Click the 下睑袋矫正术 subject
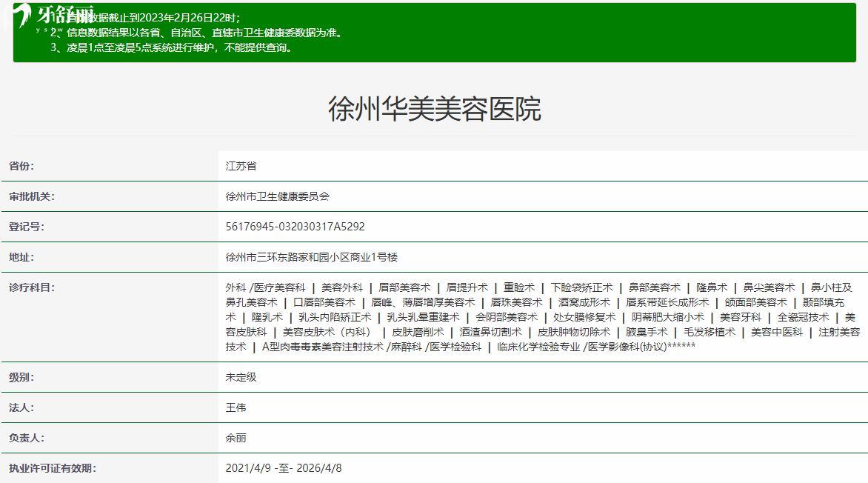 pyautogui.click(x=582, y=287)
